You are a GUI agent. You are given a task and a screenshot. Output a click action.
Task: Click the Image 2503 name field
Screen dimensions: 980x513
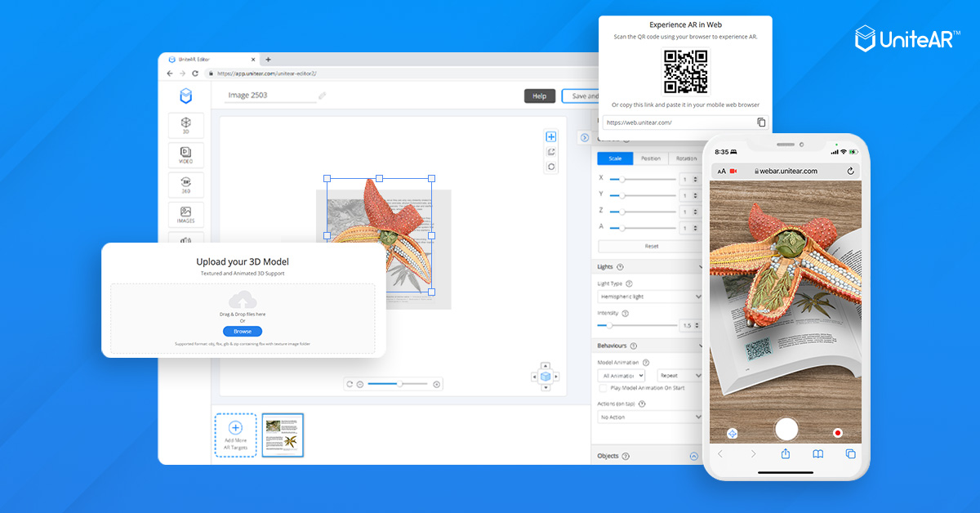point(270,96)
